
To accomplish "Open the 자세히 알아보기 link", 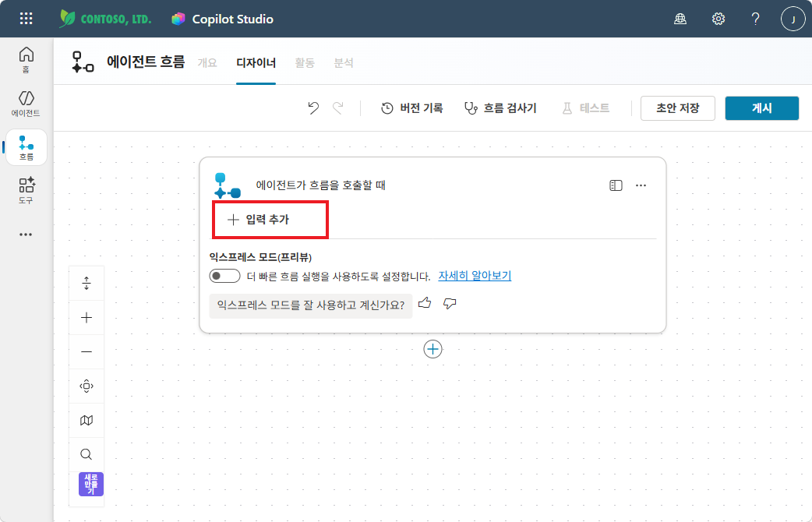I will tap(475, 276).
